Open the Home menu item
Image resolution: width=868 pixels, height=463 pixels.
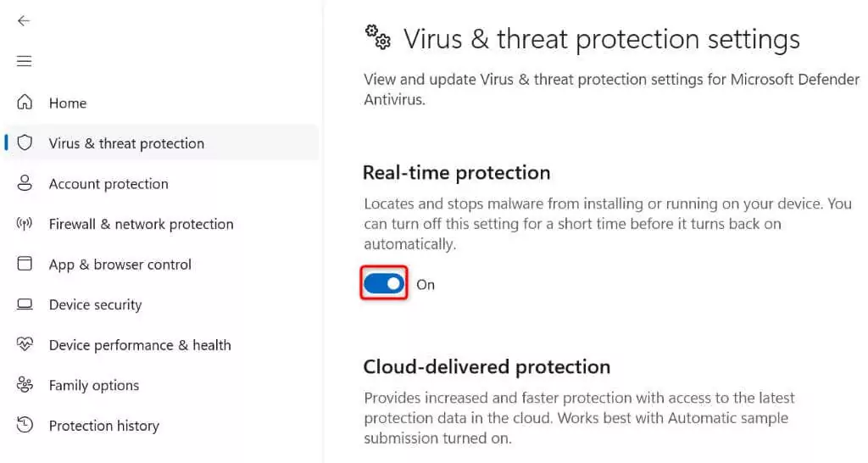tap(68, 103)
